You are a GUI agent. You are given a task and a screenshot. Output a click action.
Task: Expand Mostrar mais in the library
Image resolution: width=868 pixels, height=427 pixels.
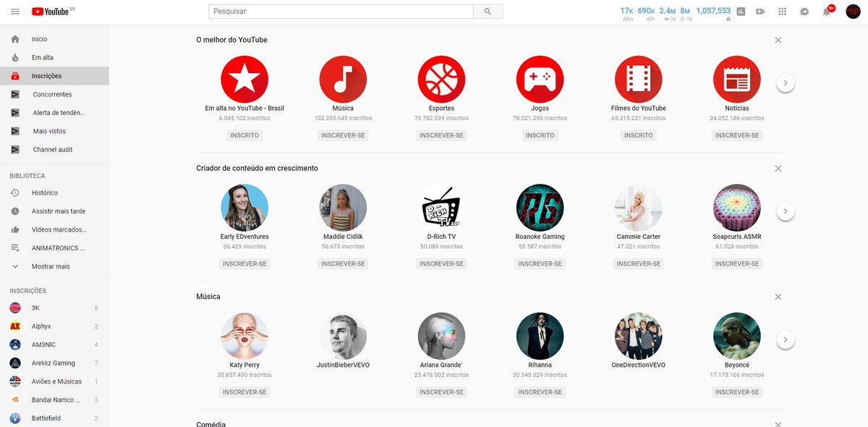pyautogui.click(x=54, y=266)
